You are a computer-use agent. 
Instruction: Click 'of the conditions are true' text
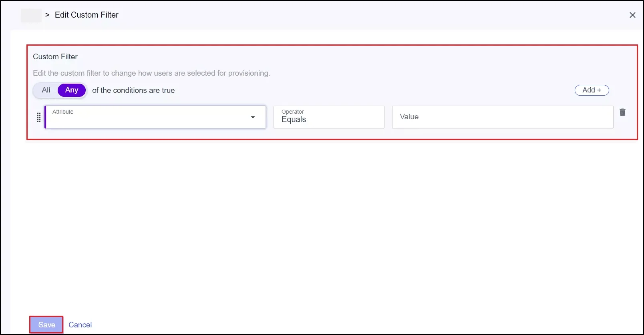[133, 90]
